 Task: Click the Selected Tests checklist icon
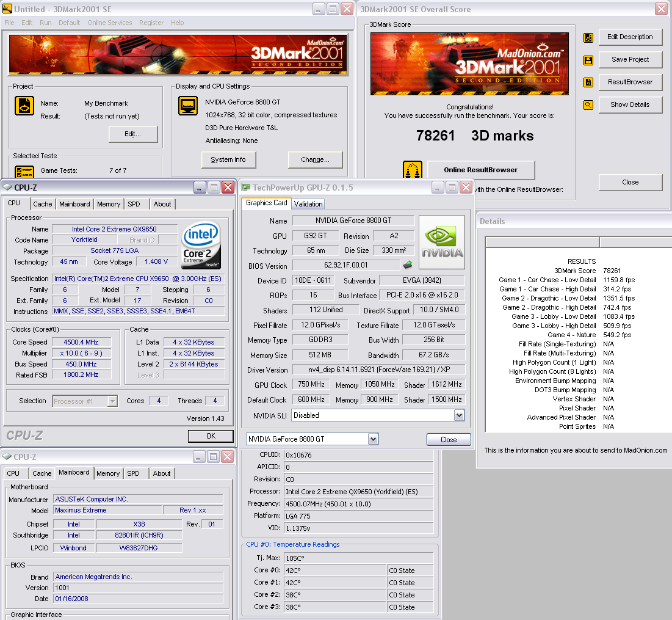click(24, 172)
